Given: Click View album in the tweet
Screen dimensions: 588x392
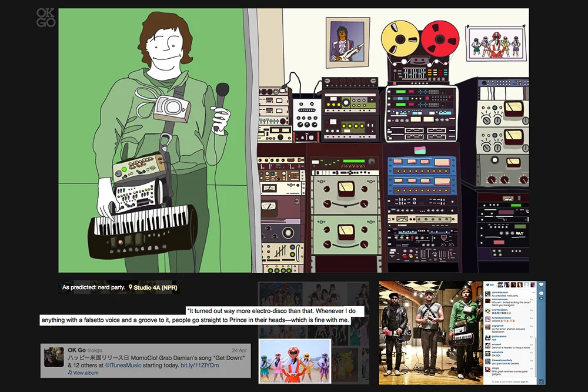Looking at the screenshot, I should 85,373.
